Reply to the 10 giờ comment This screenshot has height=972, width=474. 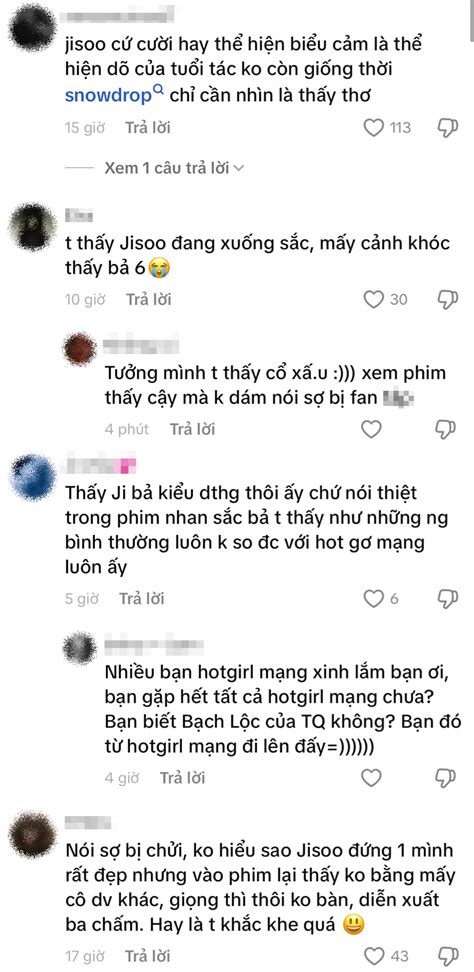tap(149, 299)
